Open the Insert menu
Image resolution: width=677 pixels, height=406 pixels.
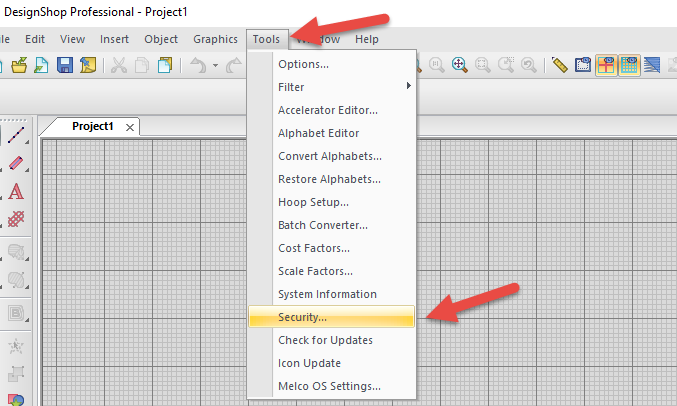pos(114,39)
